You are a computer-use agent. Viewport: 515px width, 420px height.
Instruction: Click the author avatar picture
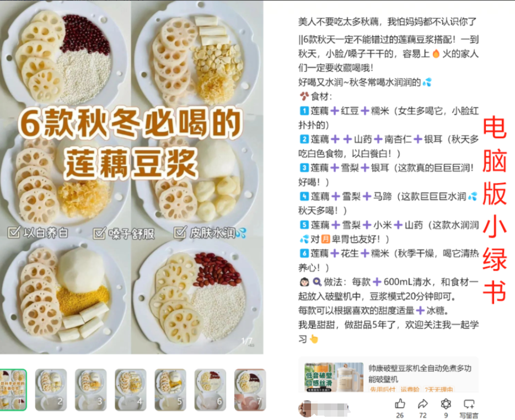coord(304,408)
